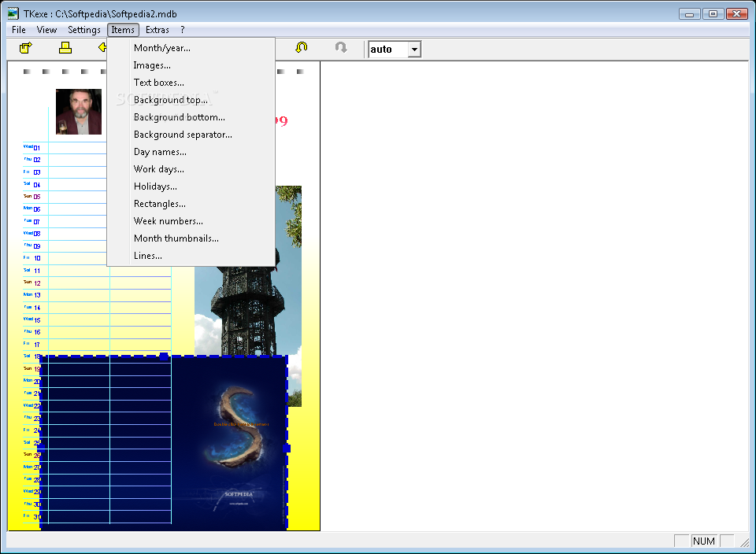Click the top resize handle of selected image
This screenshot has height=554, width=756.
pos(164,356)
